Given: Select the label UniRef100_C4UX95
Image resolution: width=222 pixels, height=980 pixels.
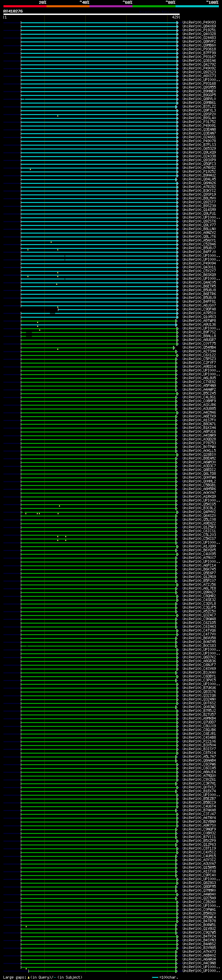Looking at the screenshot, I should 199,554.
